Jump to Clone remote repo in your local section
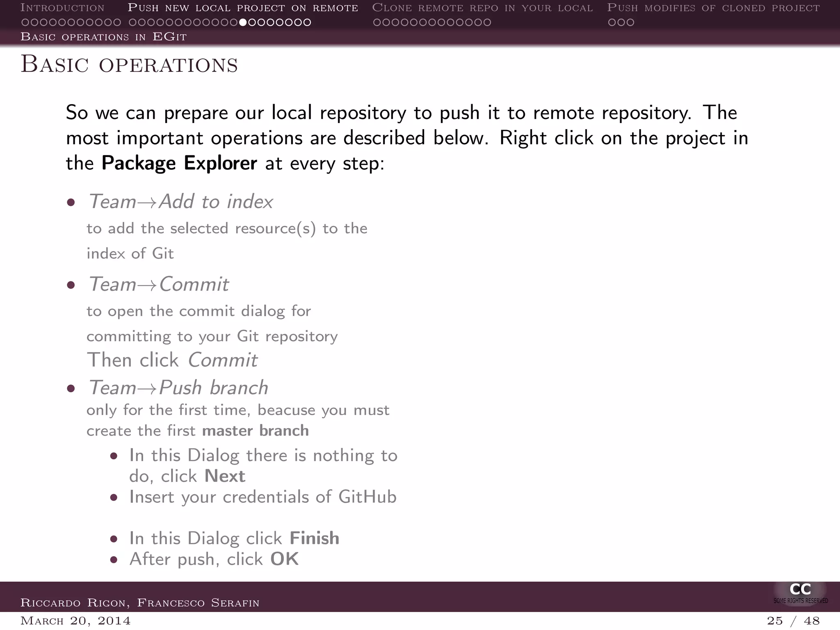The height and width of the screenshot is (630, 840). 482,8
